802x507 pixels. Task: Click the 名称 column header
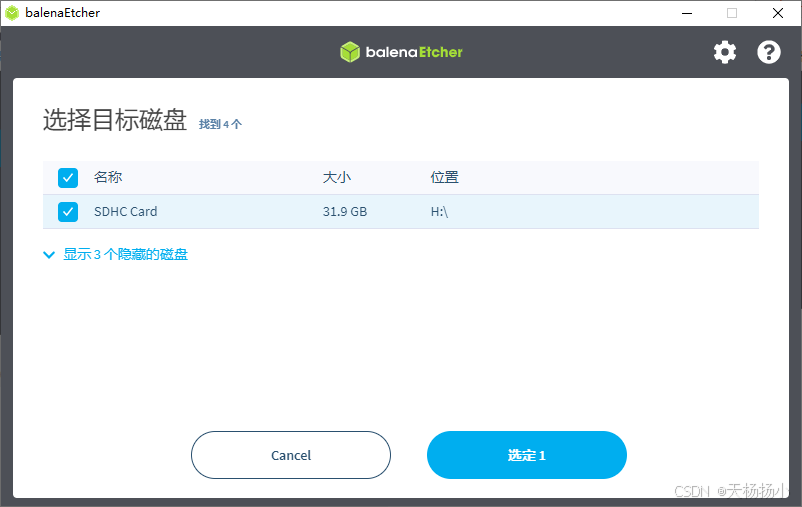click(x=108, y=178)
